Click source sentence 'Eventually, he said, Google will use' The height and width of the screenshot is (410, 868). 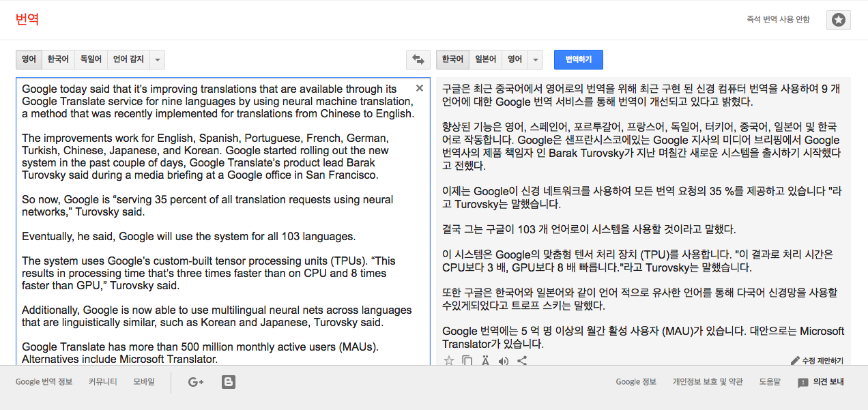tap(189, 237)
